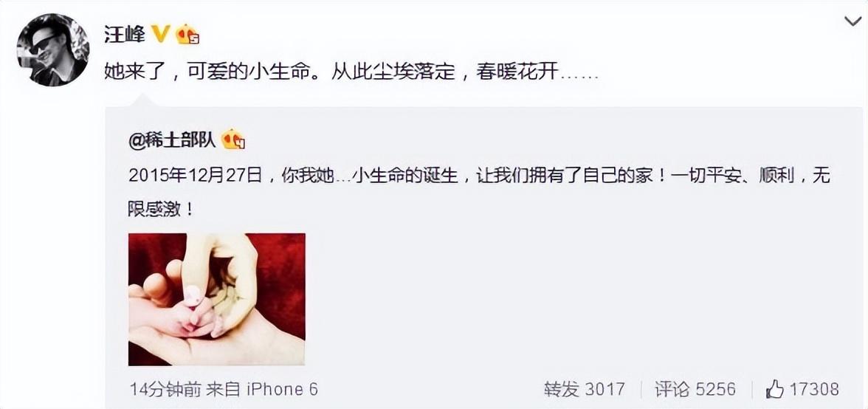Open the 评论 5256 comments section
Screen dimensions: 868x409
click(x=695, y=389)
